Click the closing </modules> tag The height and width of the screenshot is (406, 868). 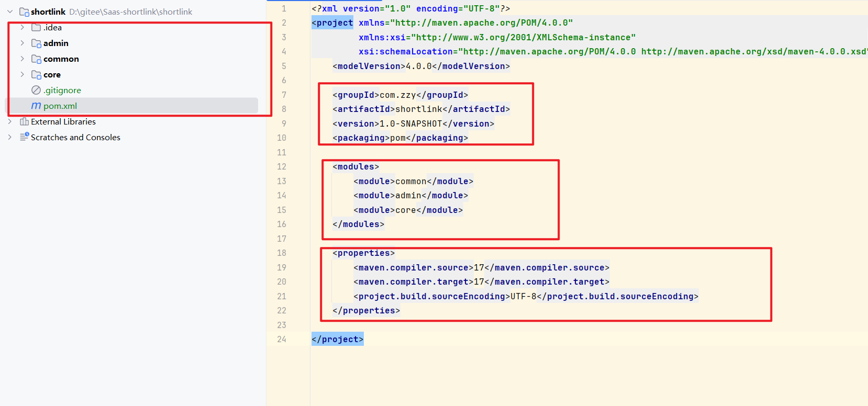pyautogui.click(x=359, y=224)
